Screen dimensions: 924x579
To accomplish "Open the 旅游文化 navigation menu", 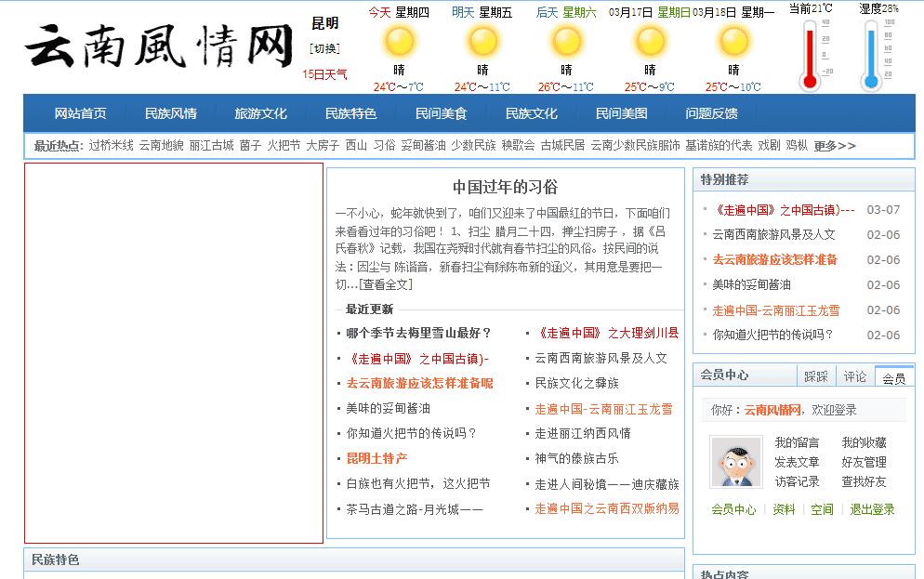I will pos(261,112).
